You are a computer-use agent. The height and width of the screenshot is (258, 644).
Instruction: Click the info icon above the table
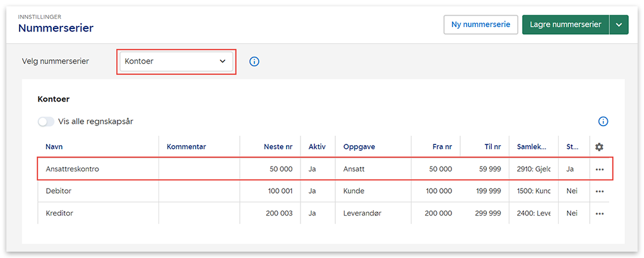tap(602, 122)
